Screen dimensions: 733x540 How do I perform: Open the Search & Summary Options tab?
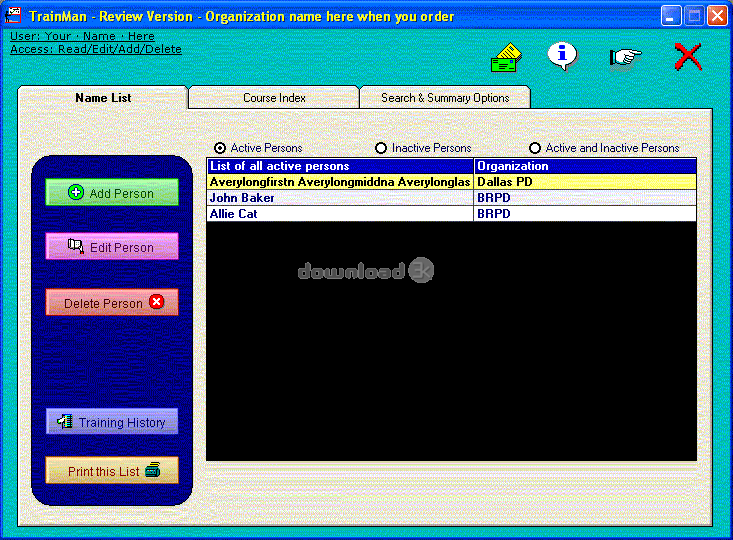click(445, 98)
